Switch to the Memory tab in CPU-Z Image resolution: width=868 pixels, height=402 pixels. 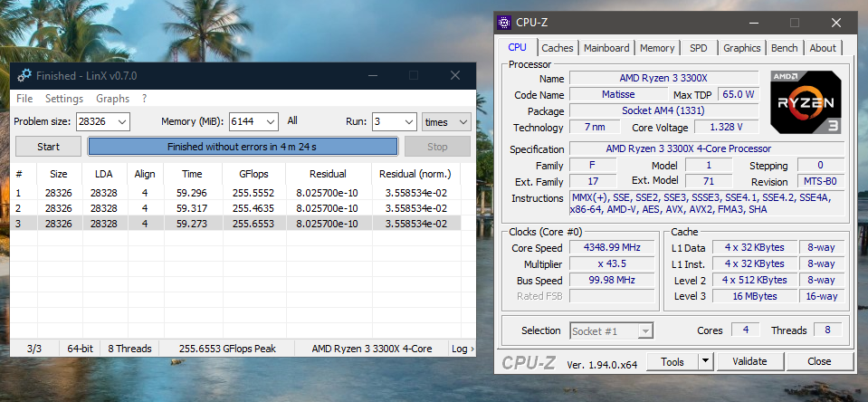(657, 48)
